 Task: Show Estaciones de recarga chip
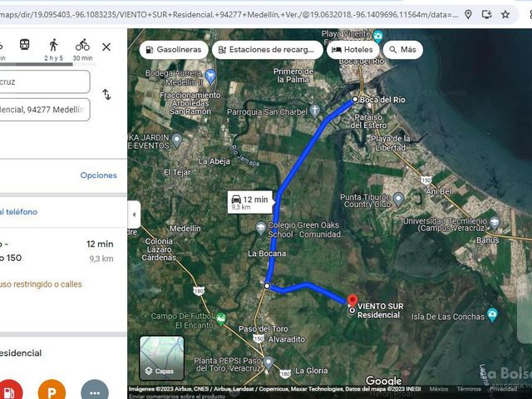(267, 50)
